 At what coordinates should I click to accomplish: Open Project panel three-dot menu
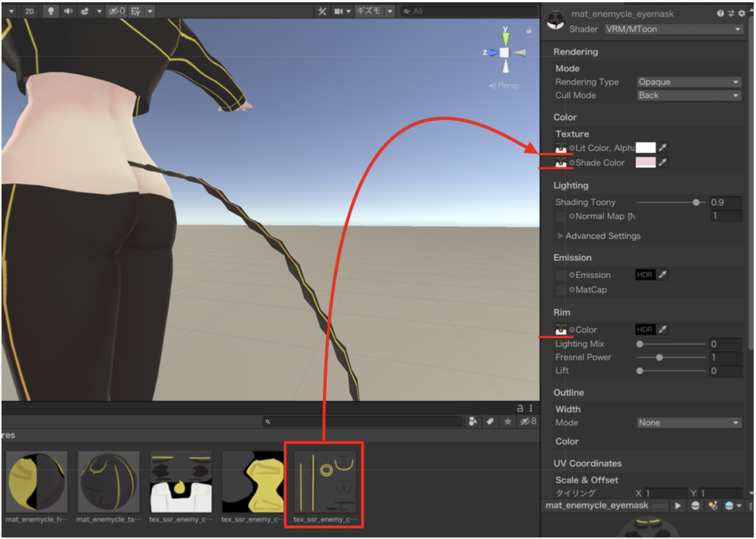(x=530, y=408)
